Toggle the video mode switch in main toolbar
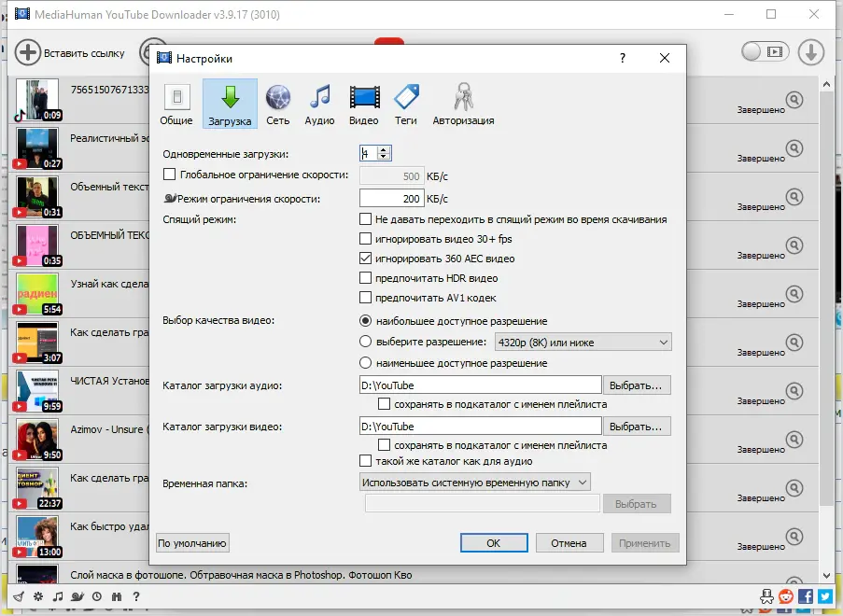This screenshot has height=616, width=843. coord(765,51)
